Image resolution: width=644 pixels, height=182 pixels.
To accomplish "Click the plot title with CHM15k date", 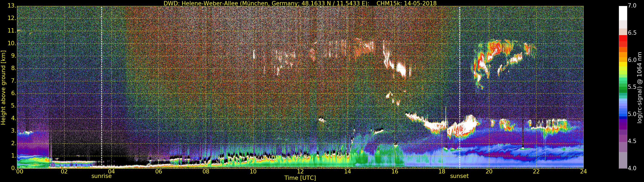I will click(x=300, y=3).
